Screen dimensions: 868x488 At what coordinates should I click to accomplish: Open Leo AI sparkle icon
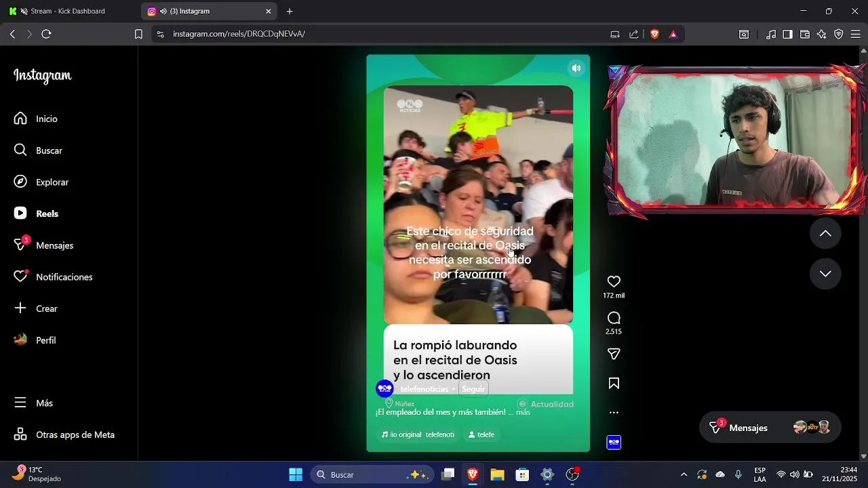[x=822, y=34]
